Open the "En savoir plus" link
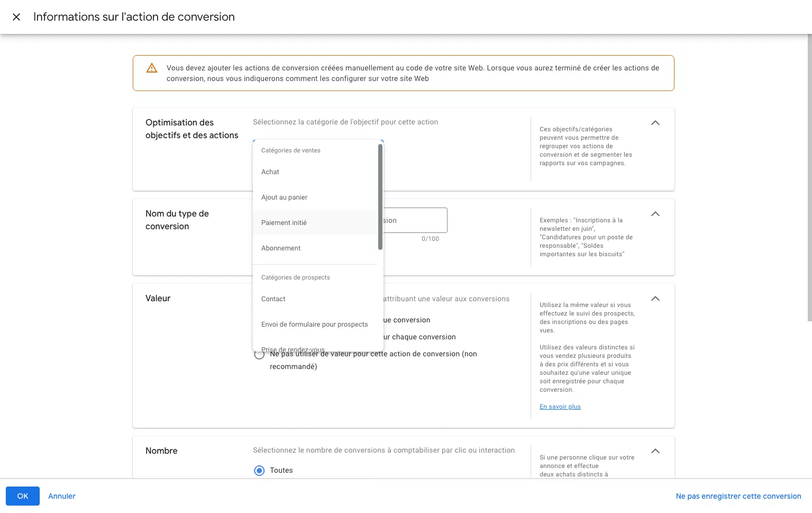This screenshot has height=513, width=812. 560,406
